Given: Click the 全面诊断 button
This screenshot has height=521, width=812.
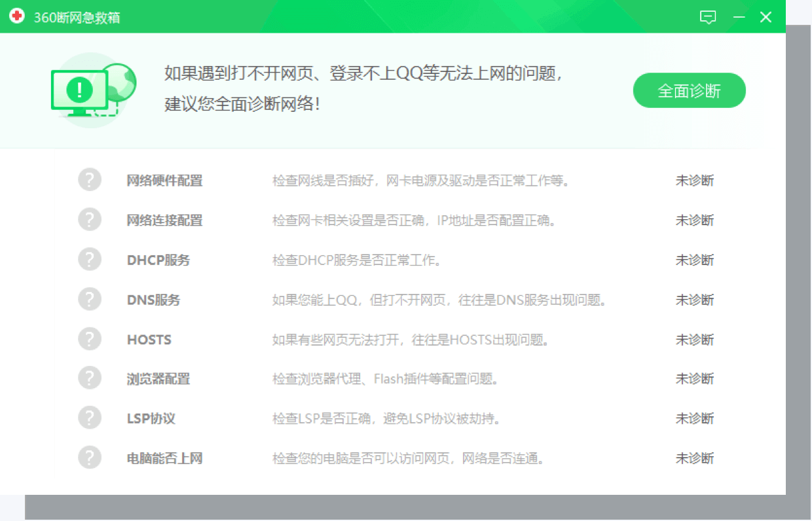Looking at the screenshot, I should (689, 90).
